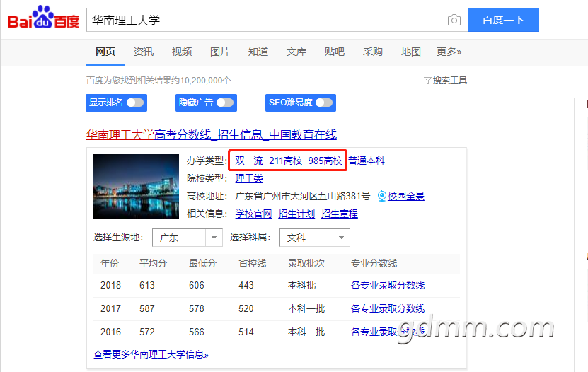Click the 理工类 link
588x372 pixels.
click(x=249, y=178)
